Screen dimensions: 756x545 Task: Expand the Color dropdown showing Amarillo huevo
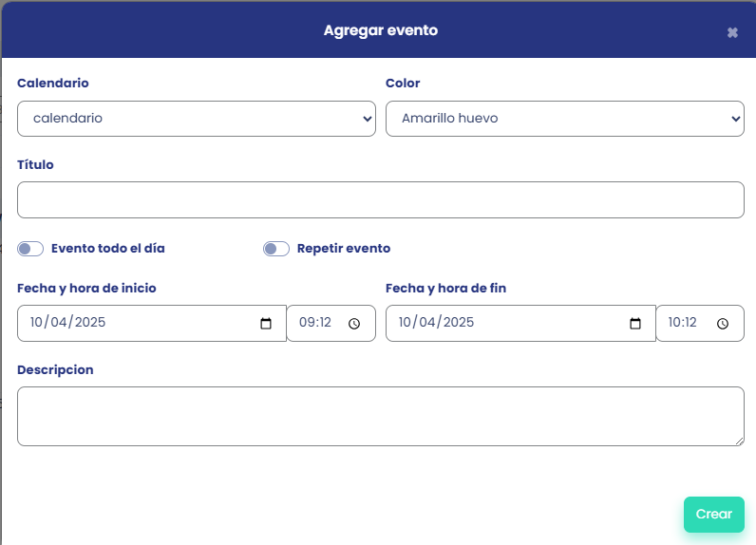pyautogui.click(x=564, y=119)
